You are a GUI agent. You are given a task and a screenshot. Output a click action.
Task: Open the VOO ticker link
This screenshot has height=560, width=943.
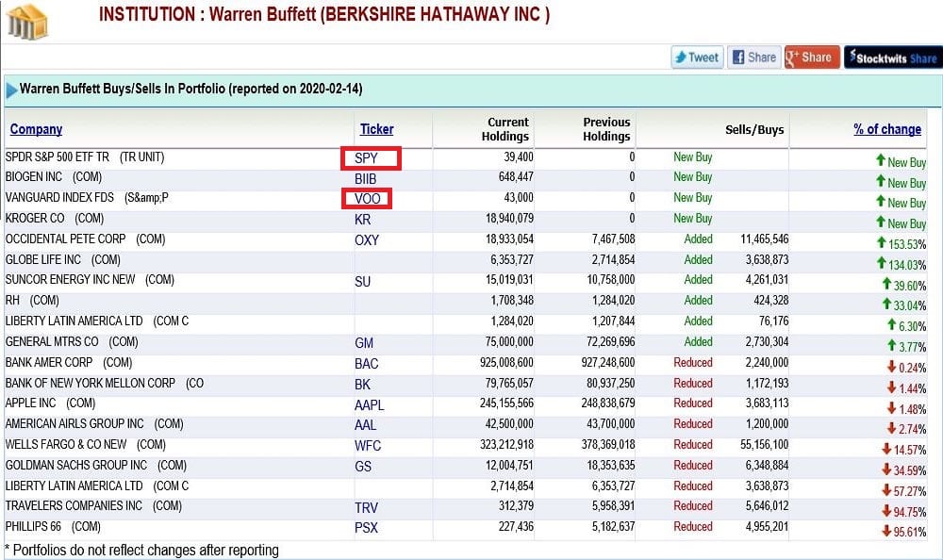367,199
